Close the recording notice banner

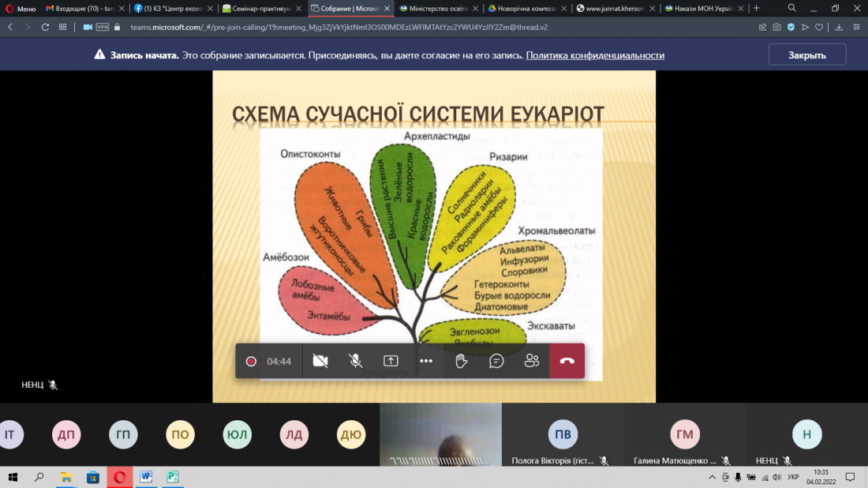807,55
